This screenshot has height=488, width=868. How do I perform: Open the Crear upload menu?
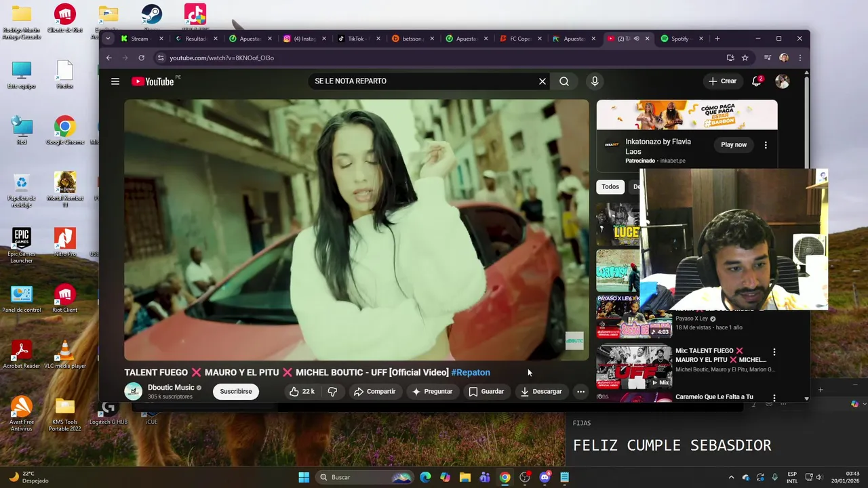click(x=722, y=81)
